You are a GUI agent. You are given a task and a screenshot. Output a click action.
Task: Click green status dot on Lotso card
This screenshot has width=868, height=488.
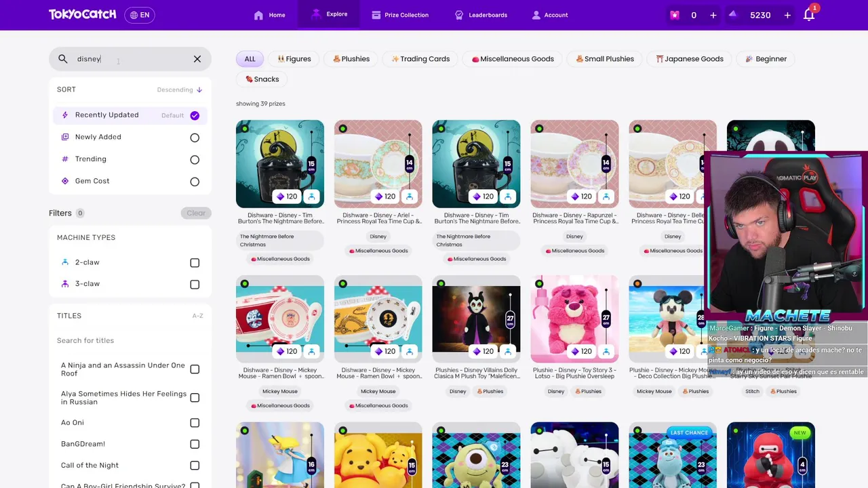click(539, 284)
